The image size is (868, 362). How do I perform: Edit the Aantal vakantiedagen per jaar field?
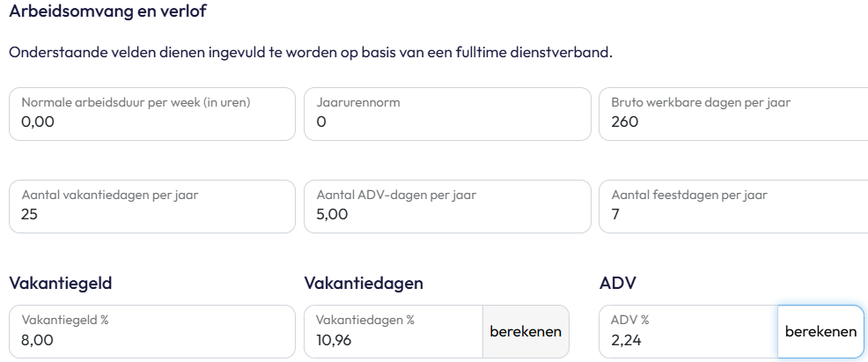(x=151, y=206)
